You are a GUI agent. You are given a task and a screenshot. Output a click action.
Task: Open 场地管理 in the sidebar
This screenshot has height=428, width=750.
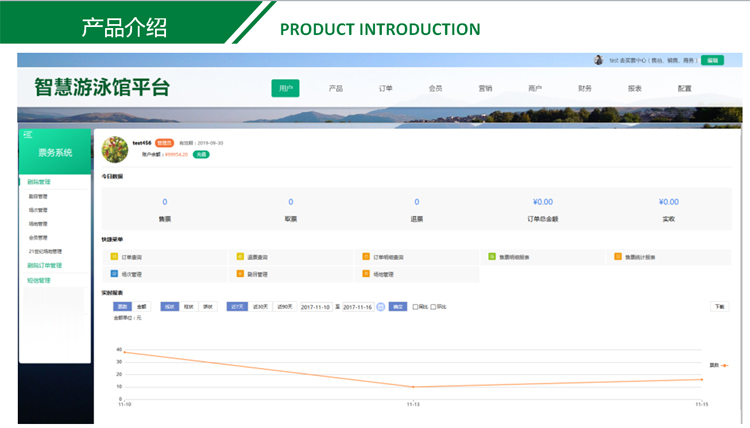pyautogui.click(x=38, y=224)
